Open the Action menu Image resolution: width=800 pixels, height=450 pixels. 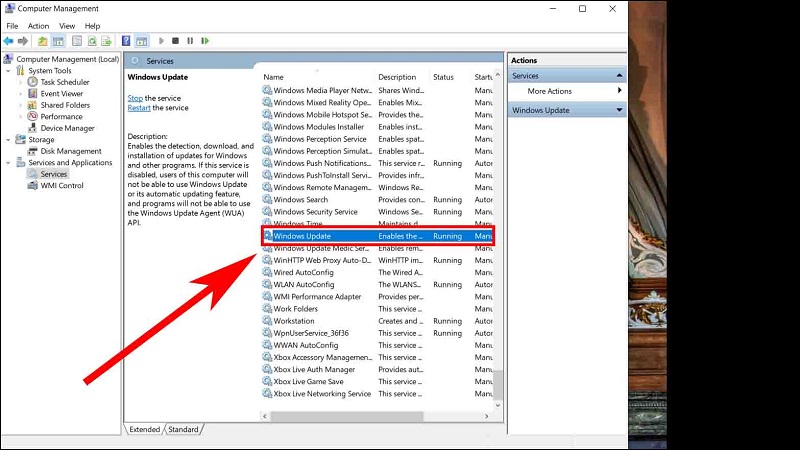pos(38,25)
